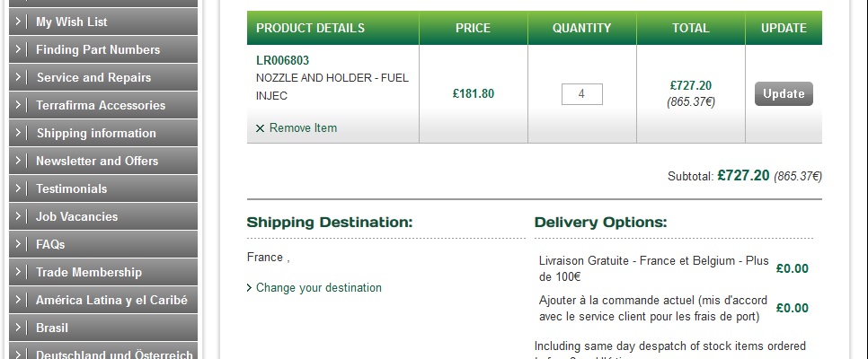Click arrow icon beside Shipping information
Image resolution: width=868 pixels, height=359 pixels.
[19, 133]
